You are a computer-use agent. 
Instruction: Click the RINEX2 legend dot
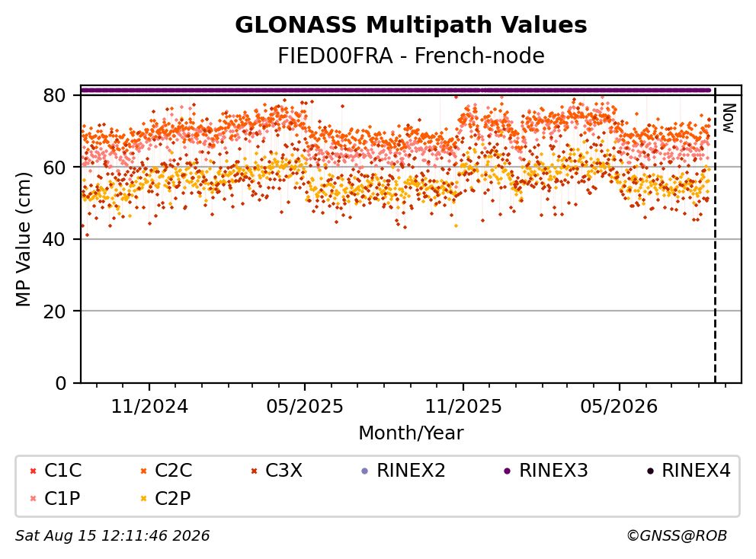(x=365, y=471)
